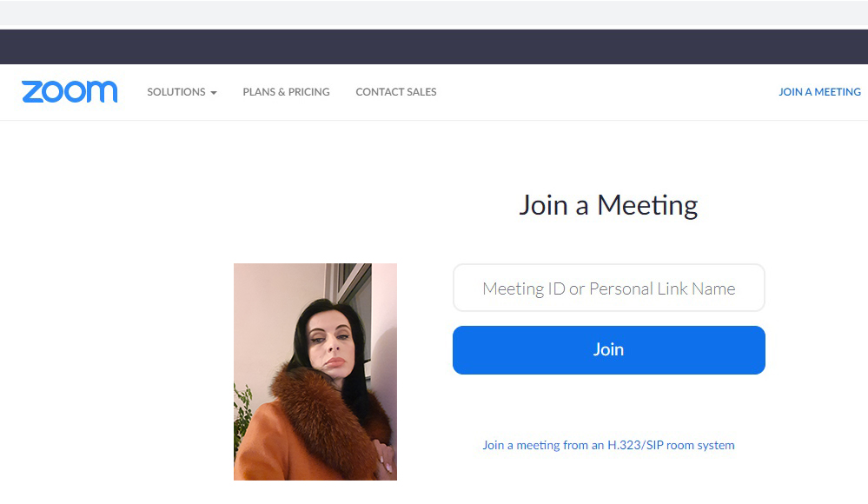Open the Plans & Pricing page
Screen dimensions: 868x504
286,92
